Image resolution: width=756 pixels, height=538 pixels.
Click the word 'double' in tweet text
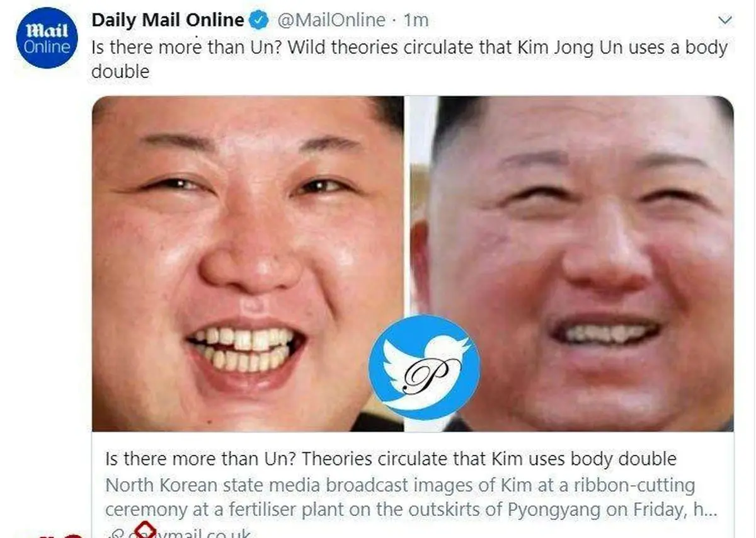coord(120,71)
